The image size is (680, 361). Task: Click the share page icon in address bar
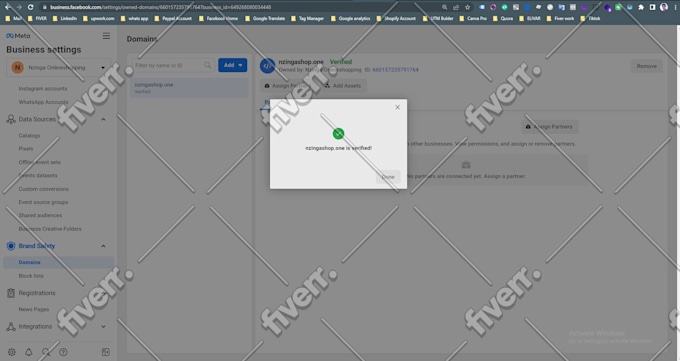(456, 7)
